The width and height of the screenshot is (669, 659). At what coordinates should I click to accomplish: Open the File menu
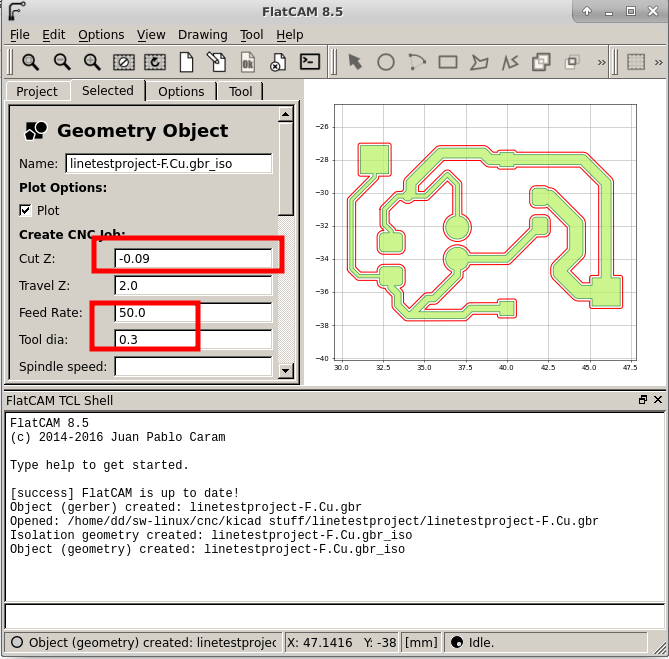(20, 35)
